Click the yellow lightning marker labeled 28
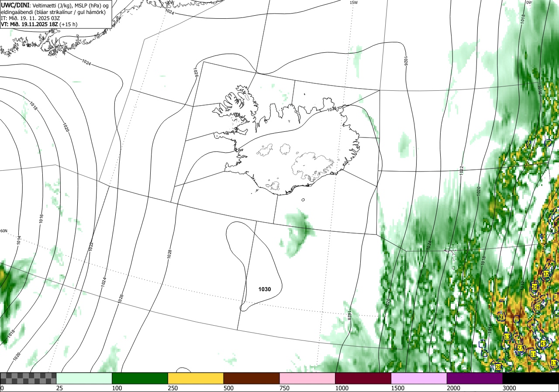559x392 pixels. click(498, 368)
